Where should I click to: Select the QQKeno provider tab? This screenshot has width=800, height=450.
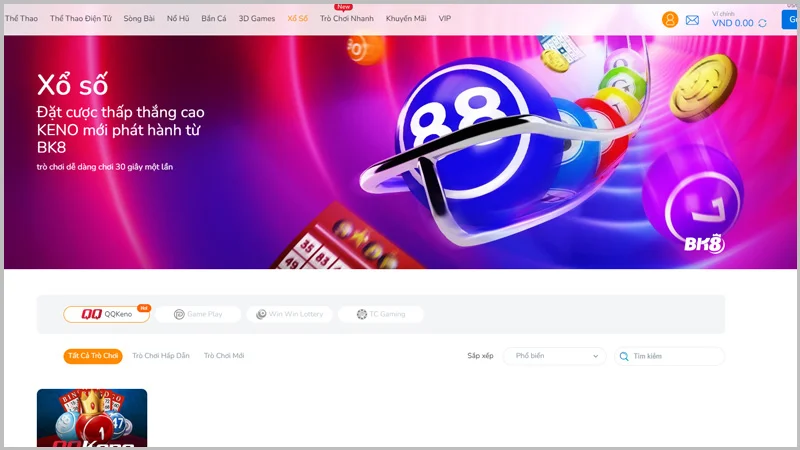[x=107, y=314]
